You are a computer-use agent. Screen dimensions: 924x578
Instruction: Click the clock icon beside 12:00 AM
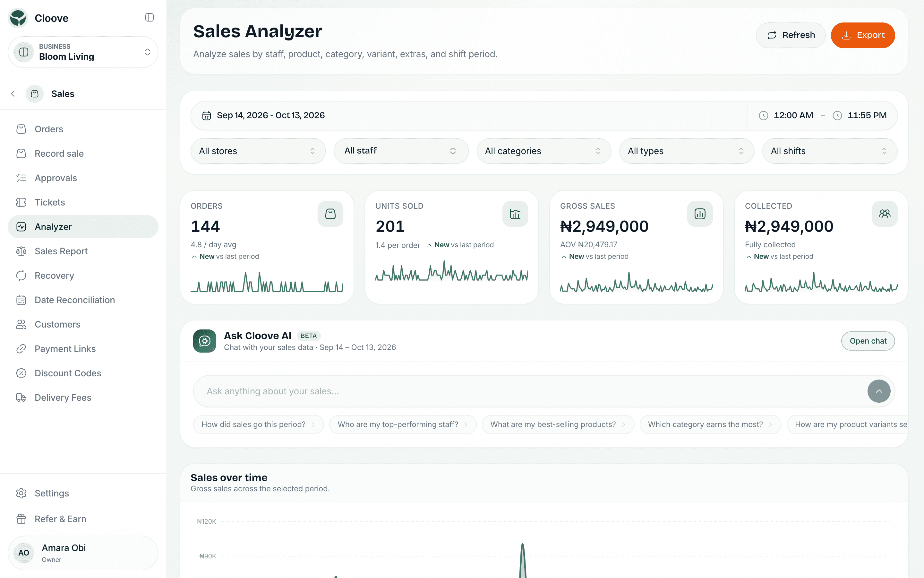point(763,116)
